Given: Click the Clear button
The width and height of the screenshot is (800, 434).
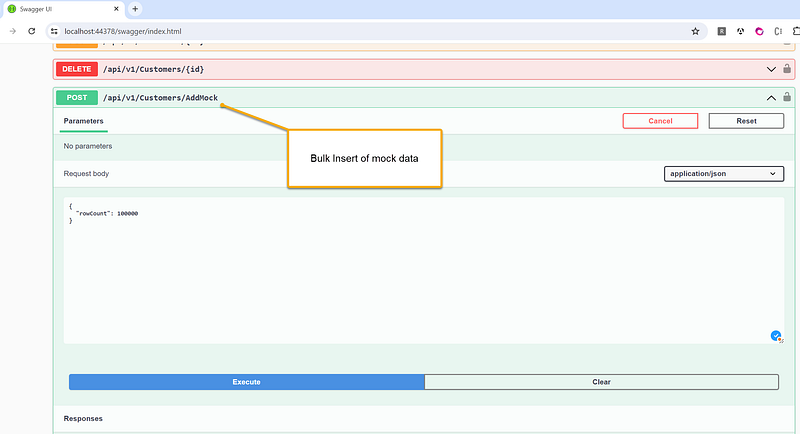Looking at the screenshot, I should tap(602, 382).
